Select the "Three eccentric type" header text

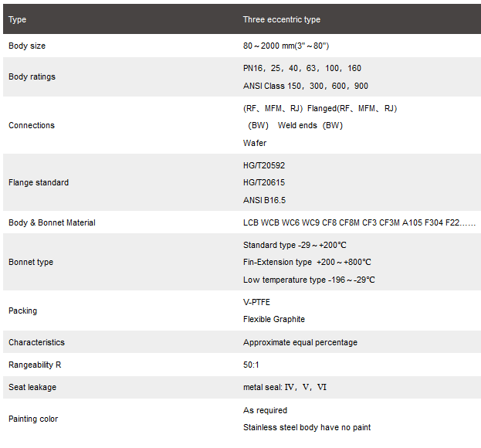point(281,19)
